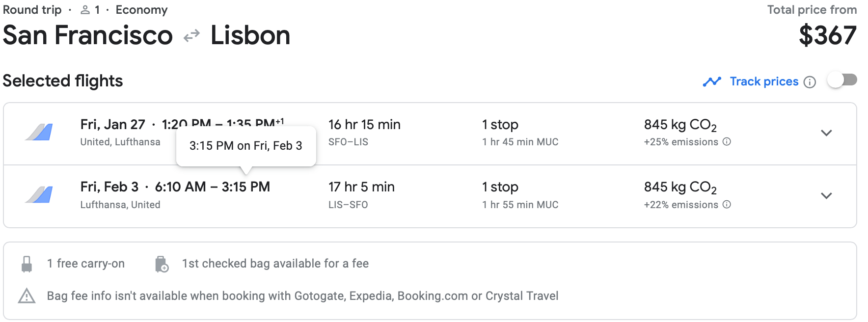Click the Track prices trend graph icon
Screen dimensions: 868x322
(712, 81)
